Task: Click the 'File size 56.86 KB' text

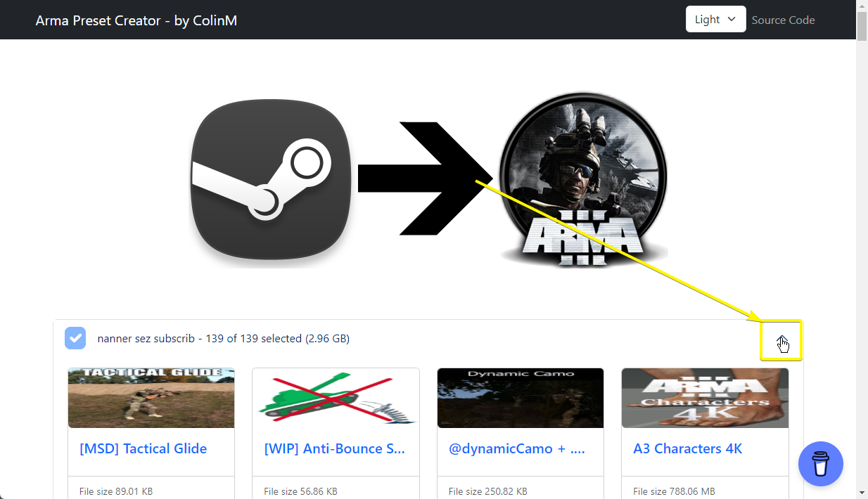Action: click(x=300, y=491)
